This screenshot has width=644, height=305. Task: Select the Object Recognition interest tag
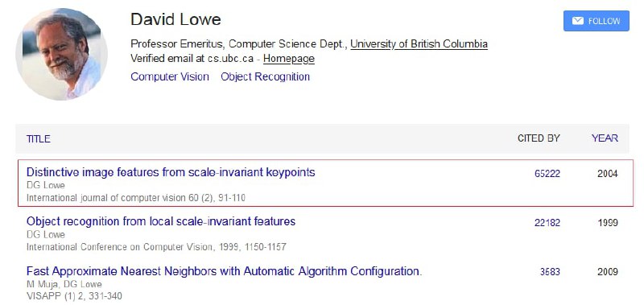click(266, 76)
